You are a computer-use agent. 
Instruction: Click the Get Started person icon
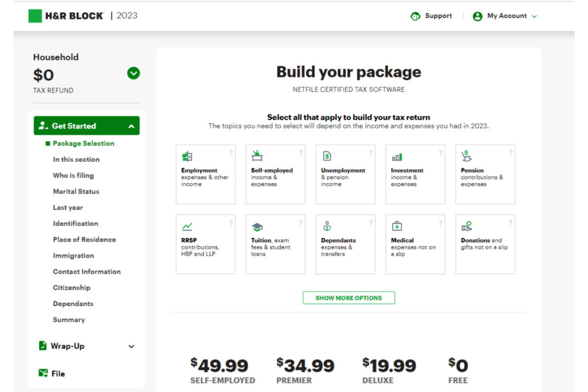[43, 126]
